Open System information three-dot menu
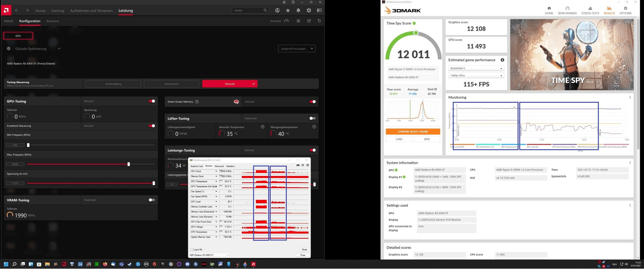This screenshot has height=269, width=644. pos(630,163)
